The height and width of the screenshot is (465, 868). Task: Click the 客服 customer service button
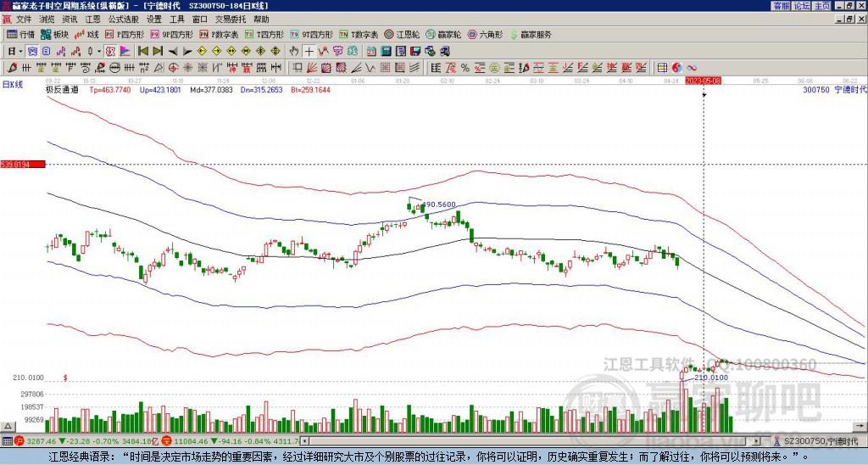781,6
